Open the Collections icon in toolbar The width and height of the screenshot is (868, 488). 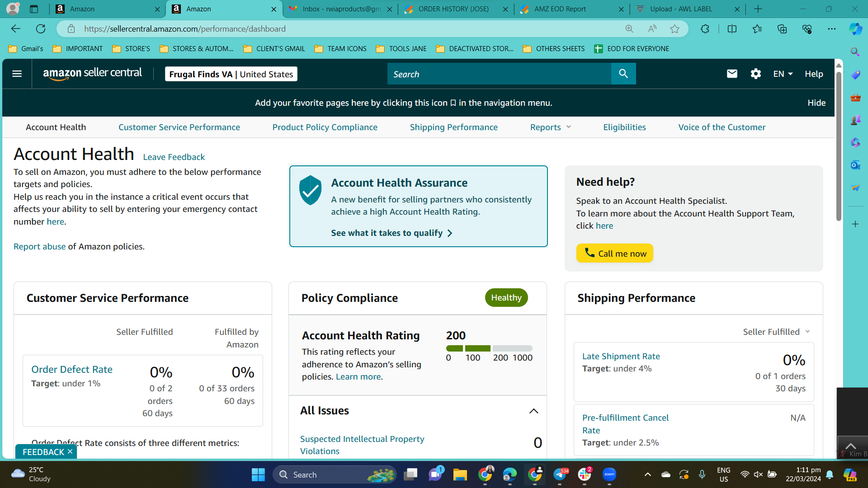coord(782,29)
